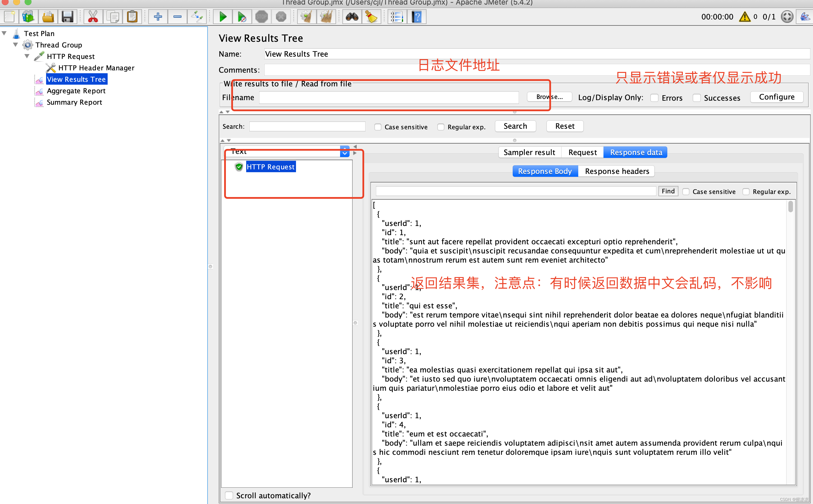Select the Response data tab
The height and width of the screenshot is (504, 813).
(636, 152)
